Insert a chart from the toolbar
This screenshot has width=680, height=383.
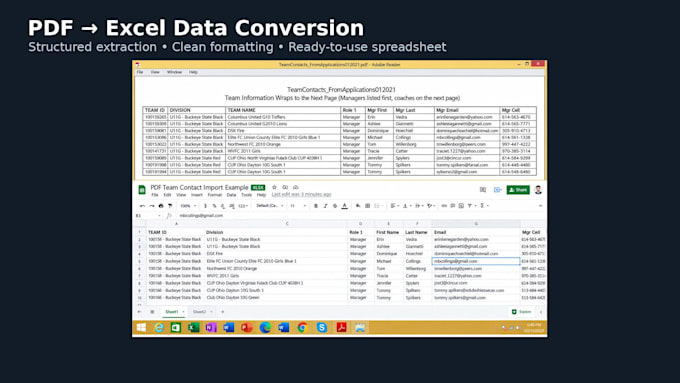coord(461,206)
